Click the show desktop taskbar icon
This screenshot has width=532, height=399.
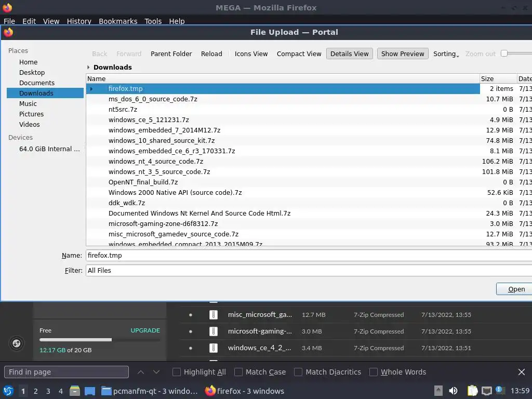[x=90, y=391]
